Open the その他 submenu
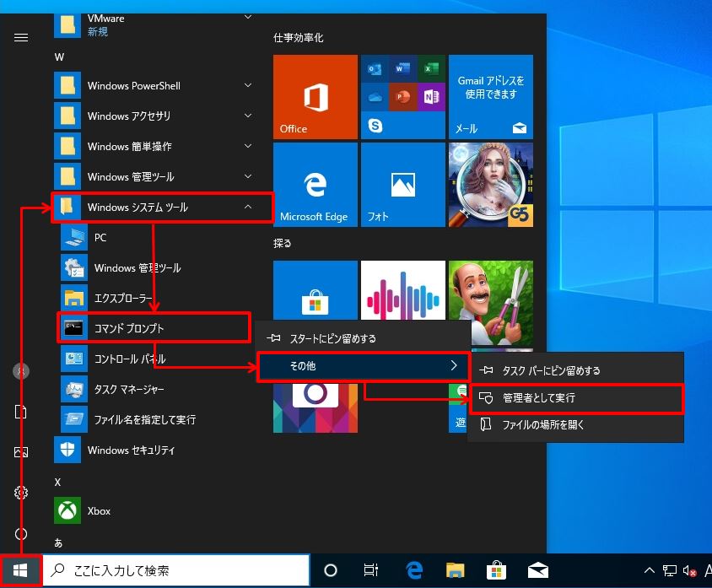This screenshot has height=588, width=712. click(363, 366)
